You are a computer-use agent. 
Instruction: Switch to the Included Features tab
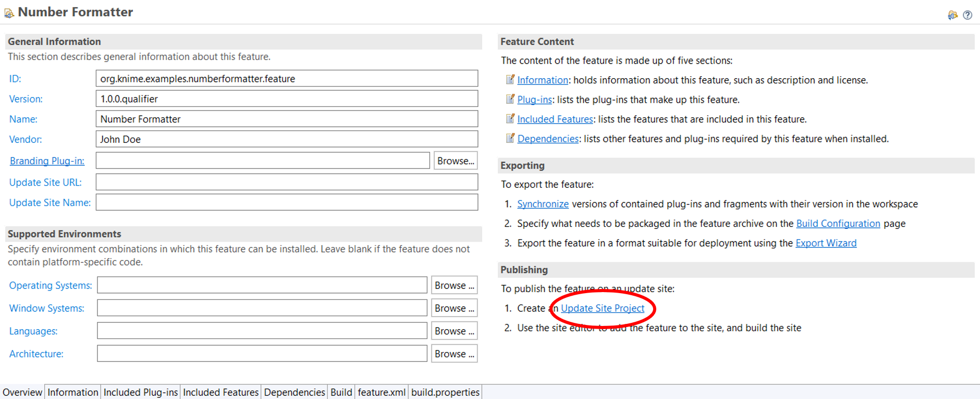[220, 392]
